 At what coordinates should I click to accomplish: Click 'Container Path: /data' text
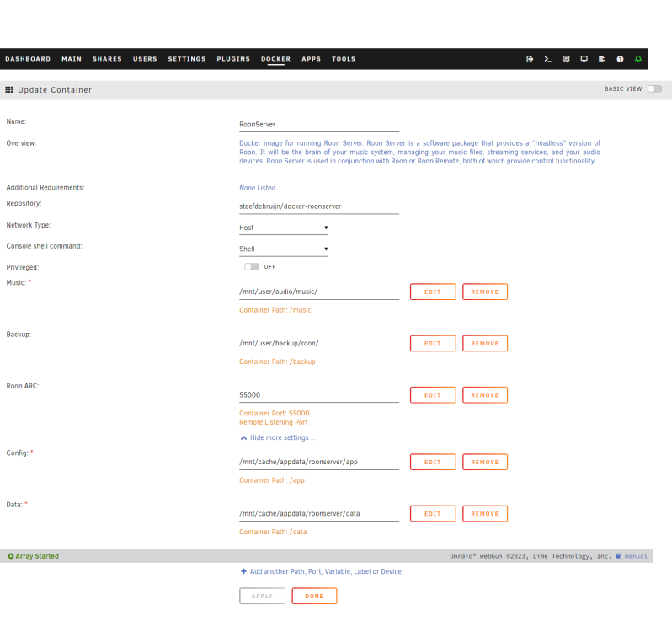tap(273, 532)
